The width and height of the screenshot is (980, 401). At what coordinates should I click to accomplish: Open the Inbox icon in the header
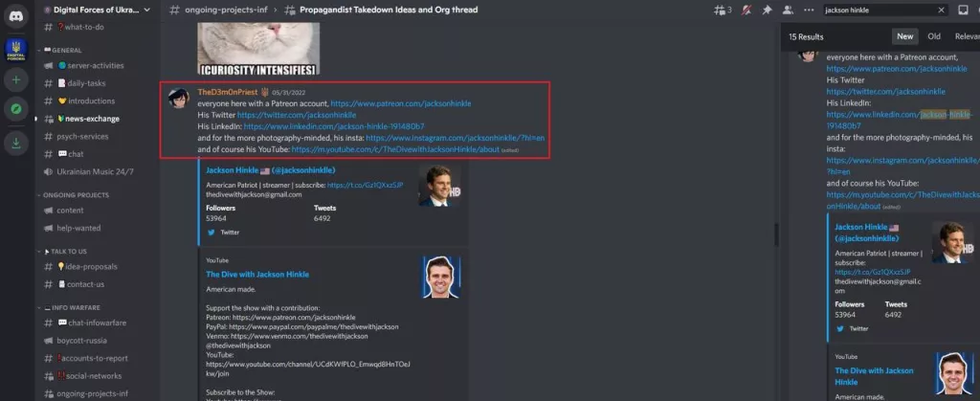pyautogui.click(x=963, y=10)
